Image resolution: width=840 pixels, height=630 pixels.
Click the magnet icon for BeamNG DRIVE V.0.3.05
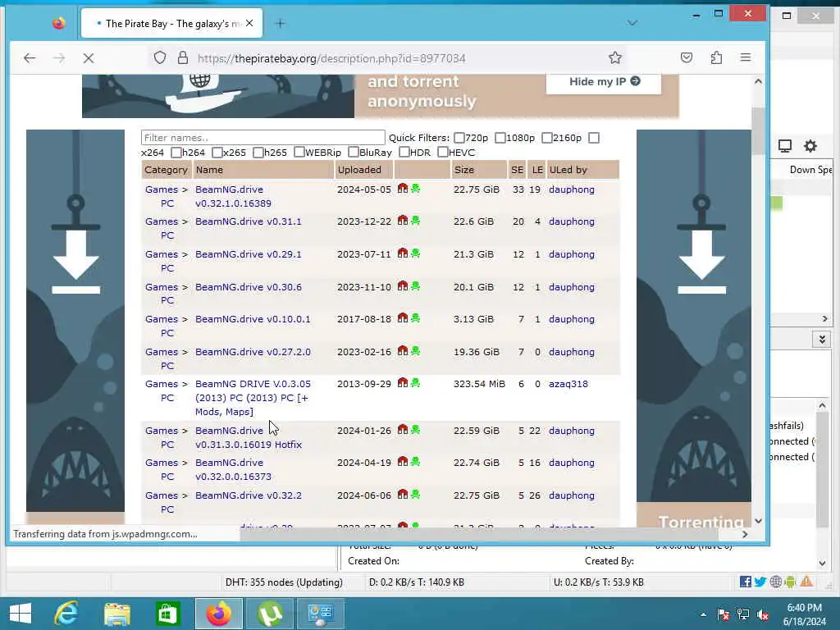(403, 383)
